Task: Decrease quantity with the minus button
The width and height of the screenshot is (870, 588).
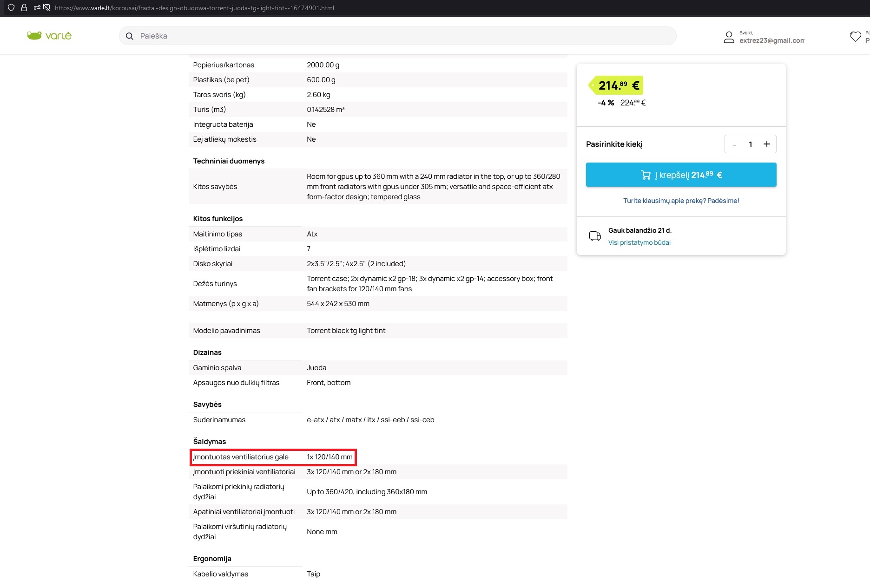Action: click(x=734, y=145)
